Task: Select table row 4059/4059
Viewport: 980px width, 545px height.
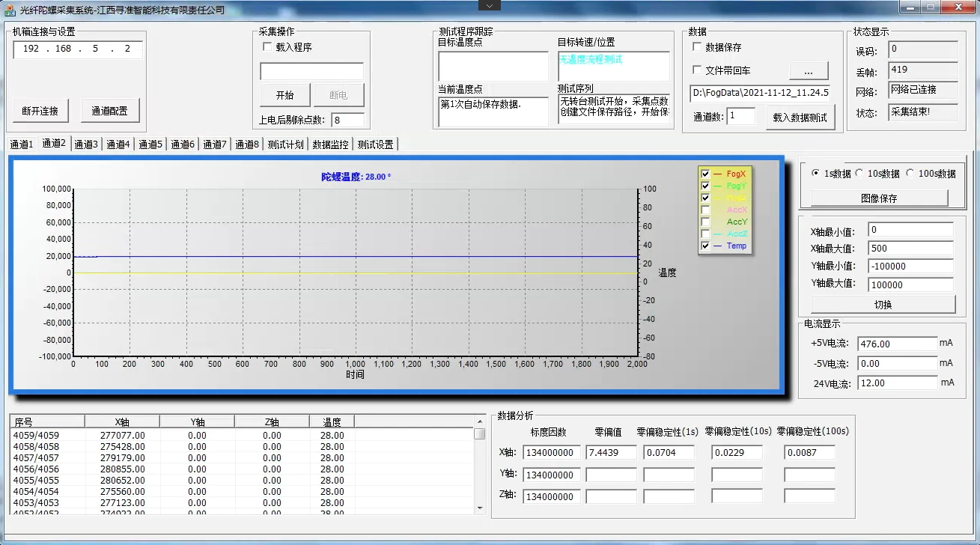Action: coord(243,435)
